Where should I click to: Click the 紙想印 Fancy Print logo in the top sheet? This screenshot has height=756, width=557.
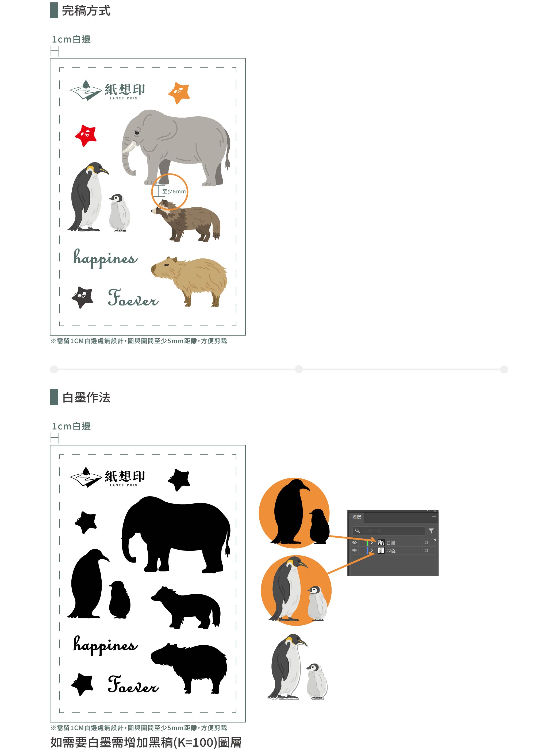(107, 91)
